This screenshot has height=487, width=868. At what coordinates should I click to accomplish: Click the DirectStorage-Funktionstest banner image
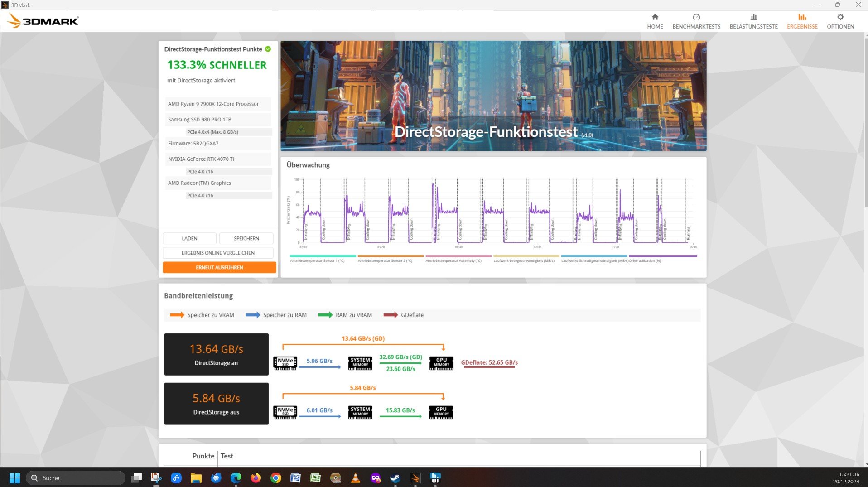(x=493, y=96)
